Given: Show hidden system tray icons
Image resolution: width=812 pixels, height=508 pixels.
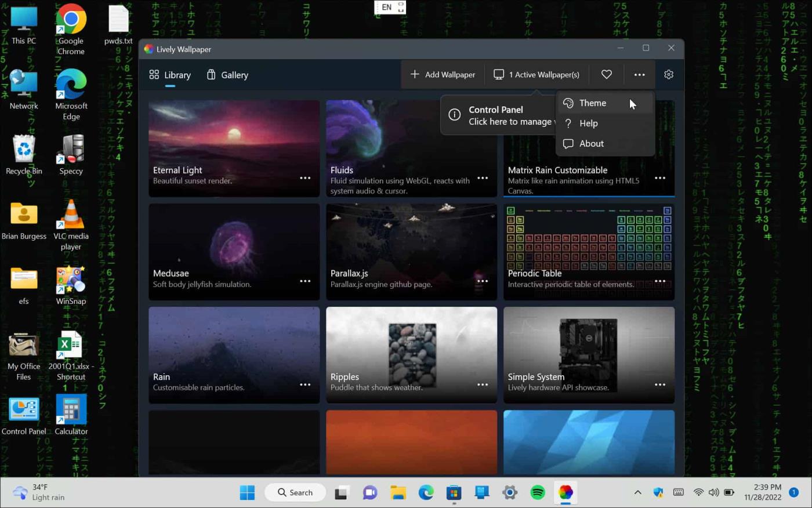Looking at the screenshot, I should (637, 493).
